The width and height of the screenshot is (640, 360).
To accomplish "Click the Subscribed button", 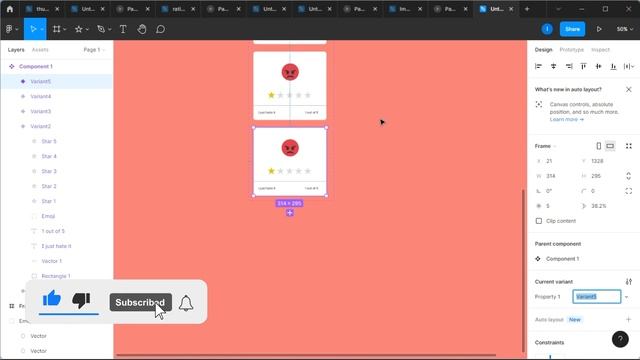I will point(140,302).
